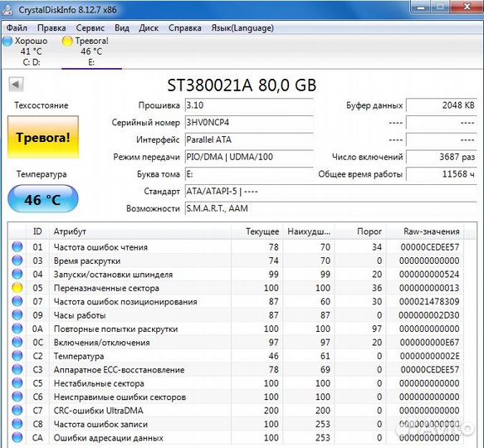Screen dimensions: 484x448
Task: Select the Частота ошибок чтения row
Action: (236, 247)
